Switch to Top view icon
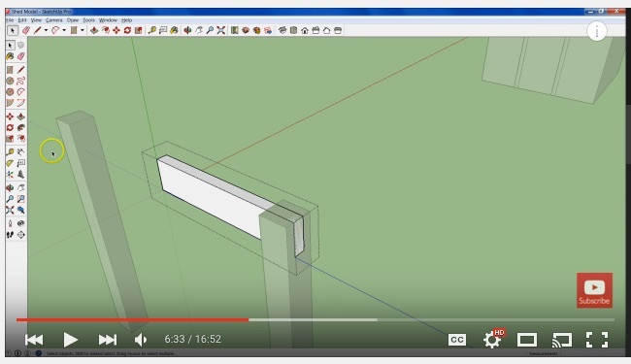Image resolution: width=631 pixels, height=364 pixels. (293, 30)
